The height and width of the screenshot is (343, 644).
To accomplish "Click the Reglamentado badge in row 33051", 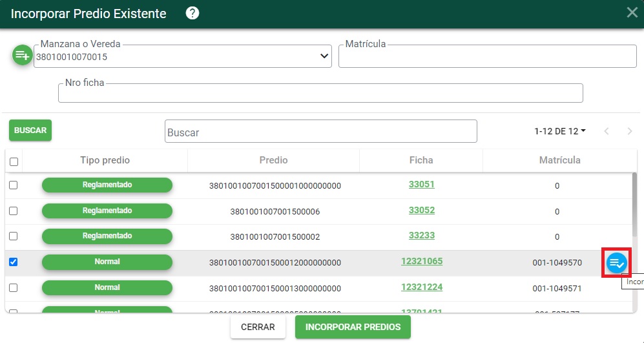I will pyautogui.click(x=107, y=185).
